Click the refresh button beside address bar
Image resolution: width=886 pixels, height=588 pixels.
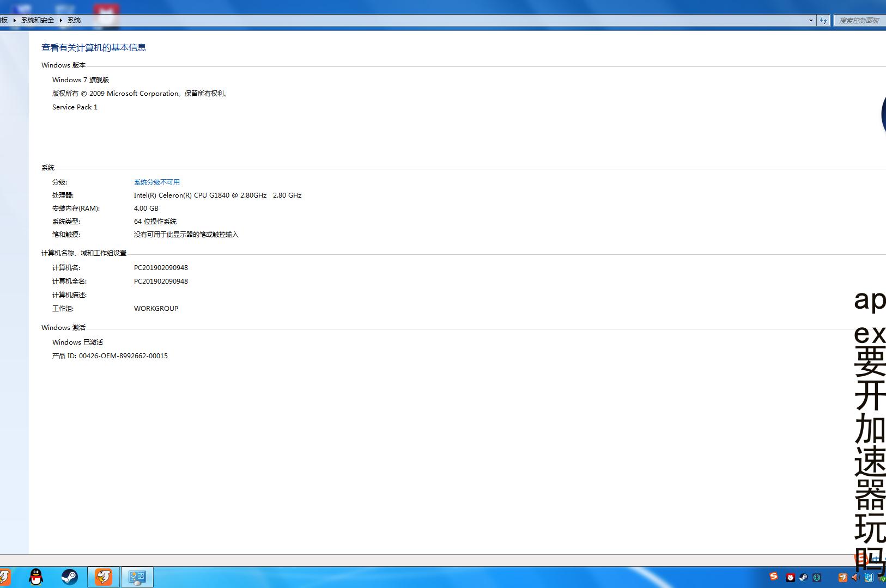823,20
